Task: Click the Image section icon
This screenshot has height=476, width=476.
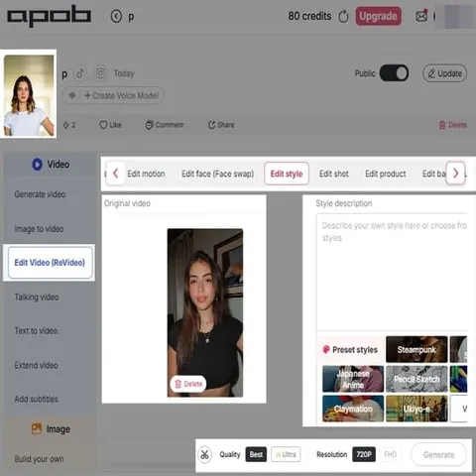Action: coord(37,428)
